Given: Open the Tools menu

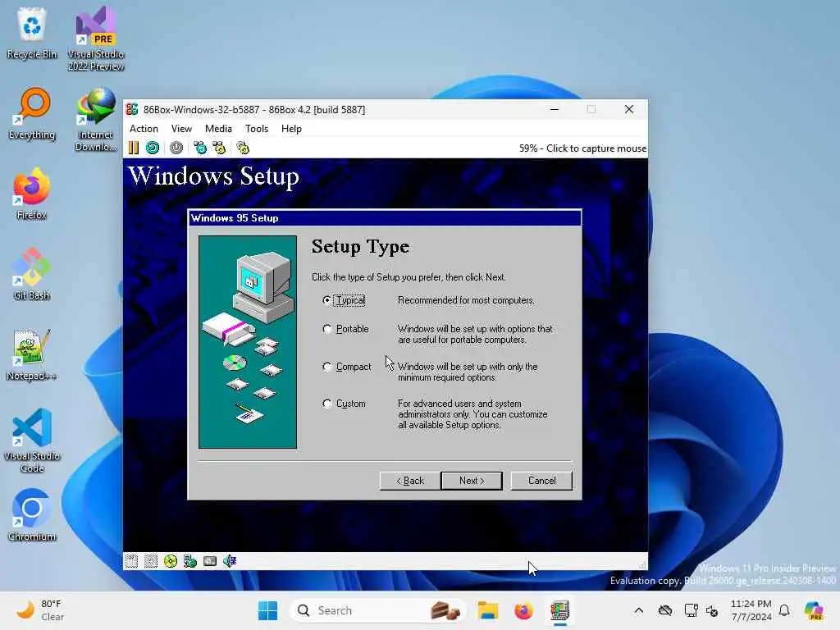Looking at the screenshot, I should [257, 129].
